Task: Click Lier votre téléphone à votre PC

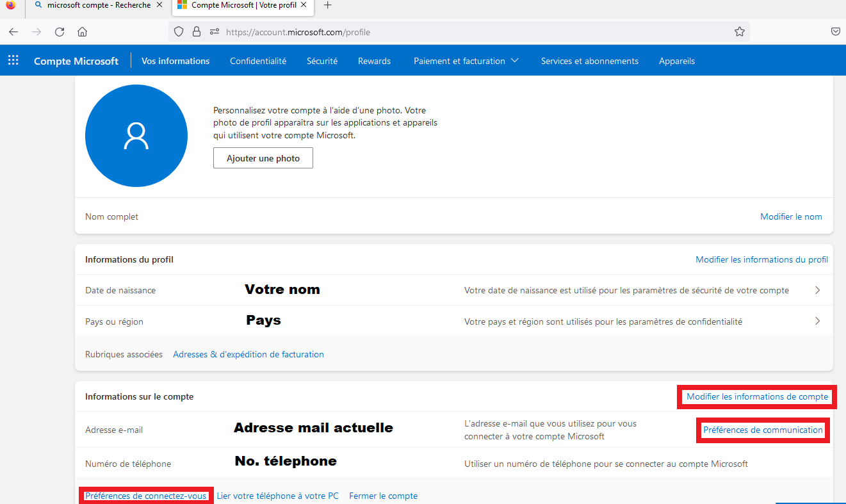Action: pyautogui.click(x=278, y=496)
